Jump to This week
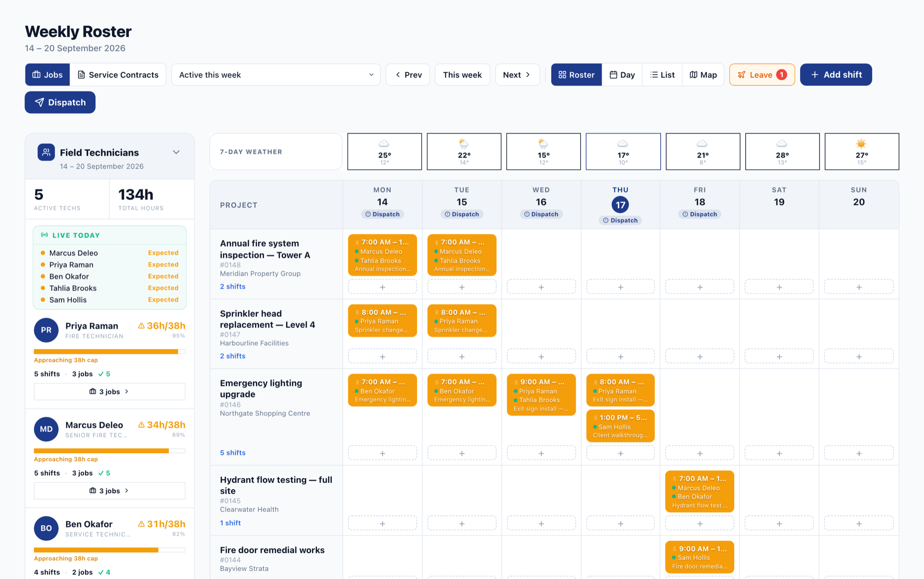Screen dimensions: 924x579 tap(462, 75)
